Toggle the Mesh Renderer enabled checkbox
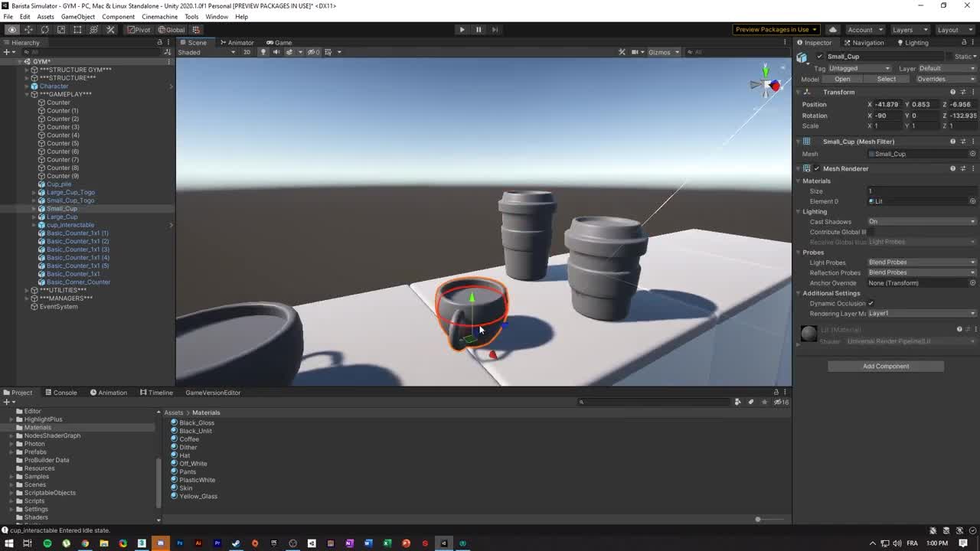Viewport: 980px width, 551px height. (x=817, y=168)
